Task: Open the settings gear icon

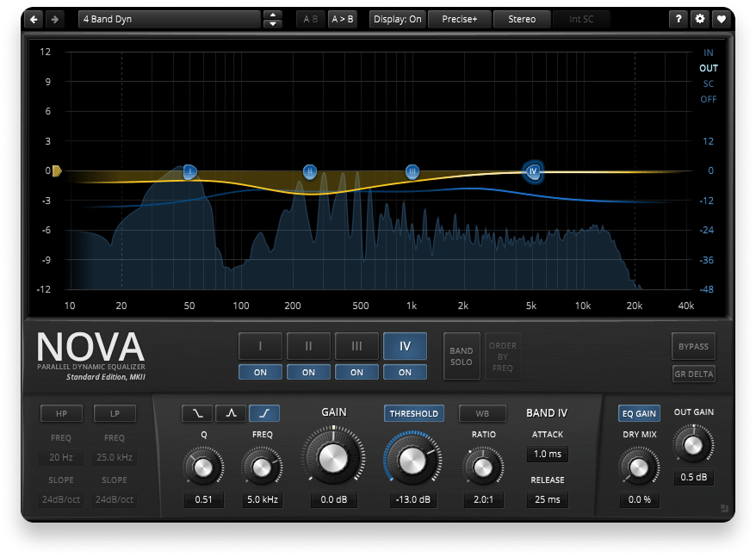Action: click(700, 19)
